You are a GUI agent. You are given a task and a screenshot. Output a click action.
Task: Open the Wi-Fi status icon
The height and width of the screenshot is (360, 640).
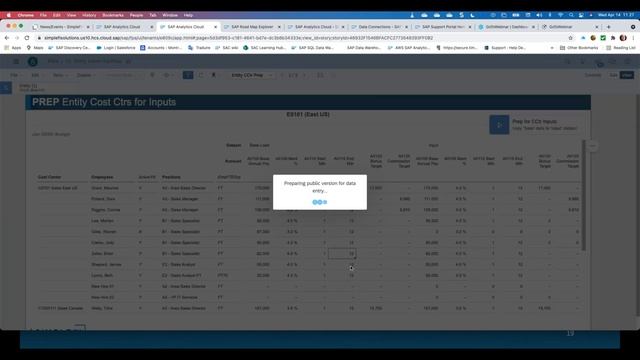(560, 15)
